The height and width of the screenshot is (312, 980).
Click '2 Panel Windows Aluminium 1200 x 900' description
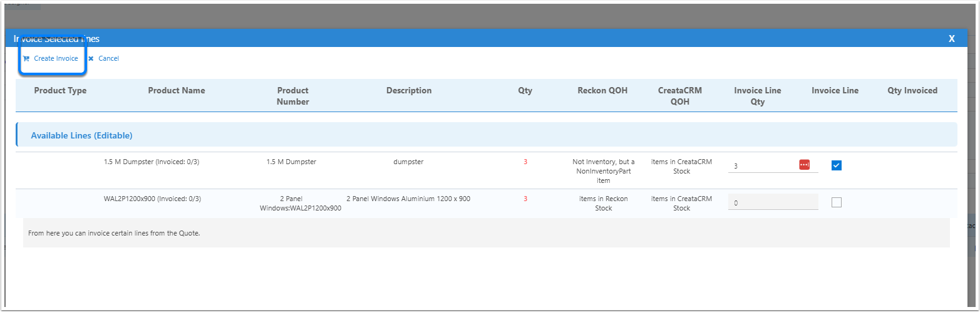[x=408, y=199]
